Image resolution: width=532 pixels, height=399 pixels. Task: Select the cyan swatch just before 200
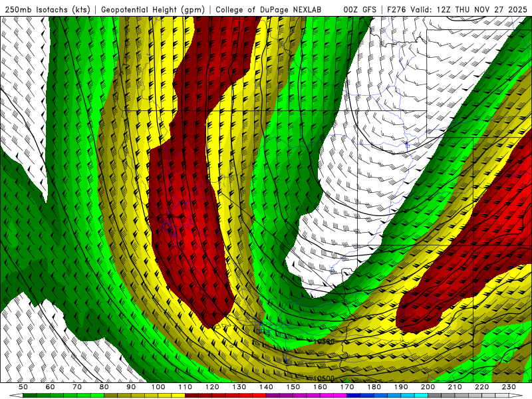pos(421,395)
